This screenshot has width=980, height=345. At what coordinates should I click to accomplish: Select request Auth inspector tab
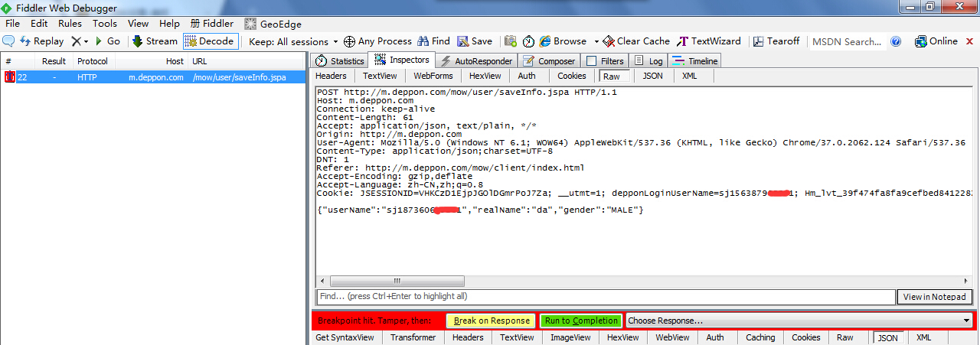pyautogui.click(x=527, y=76)
